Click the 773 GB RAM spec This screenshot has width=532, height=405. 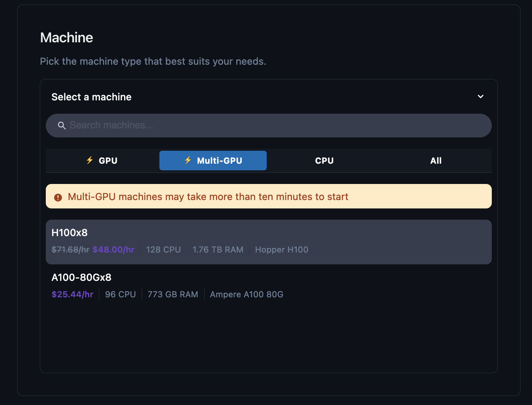point(173,294)
